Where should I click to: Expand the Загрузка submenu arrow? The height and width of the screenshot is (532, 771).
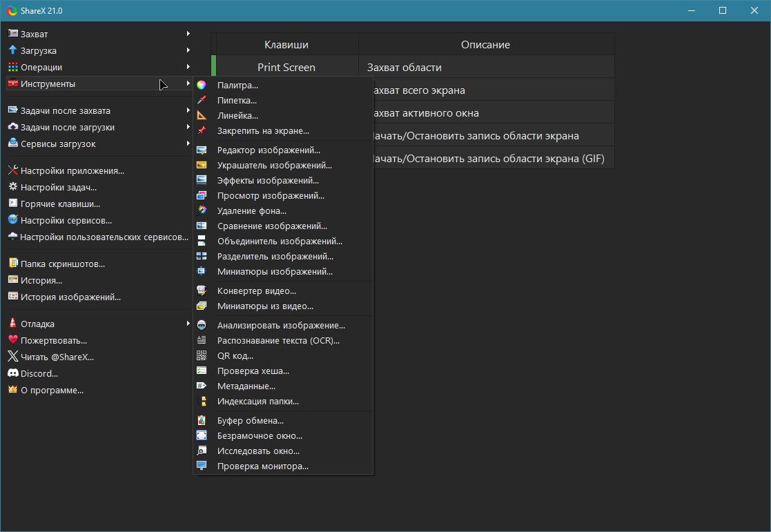click(188, 50)
